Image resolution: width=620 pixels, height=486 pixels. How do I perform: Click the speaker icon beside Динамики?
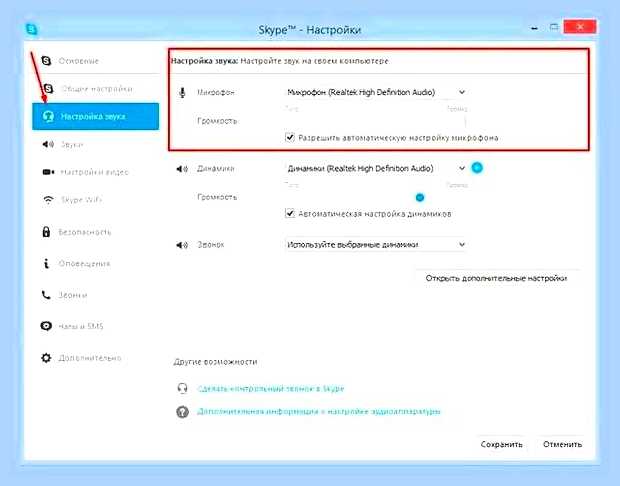point(182,169)
